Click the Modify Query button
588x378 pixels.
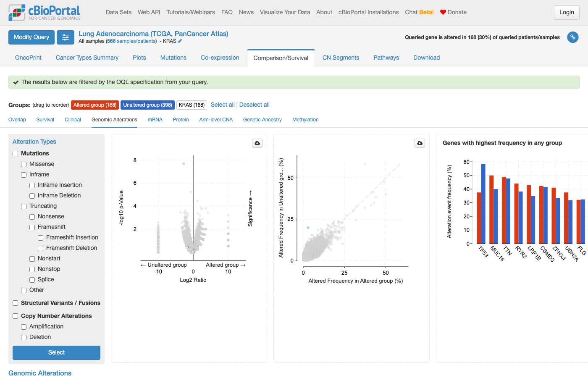[31, 37]
